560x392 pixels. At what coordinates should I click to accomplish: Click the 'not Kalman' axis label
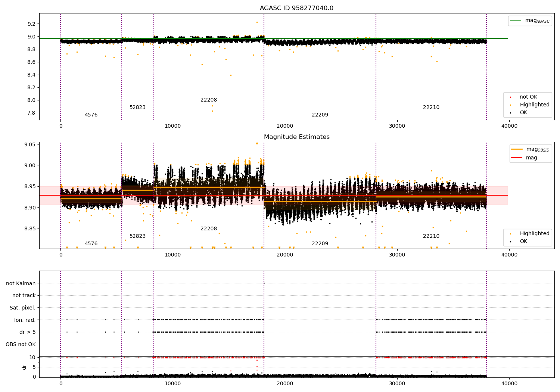click(21, 283)
